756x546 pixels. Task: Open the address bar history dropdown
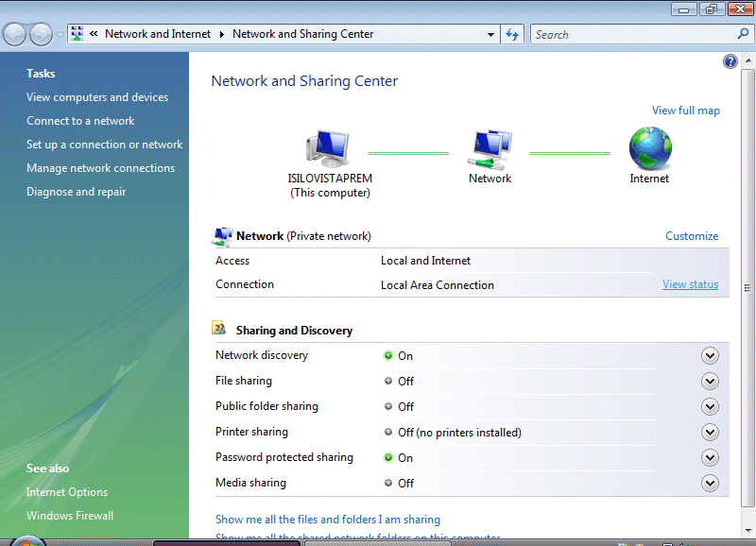490,35
